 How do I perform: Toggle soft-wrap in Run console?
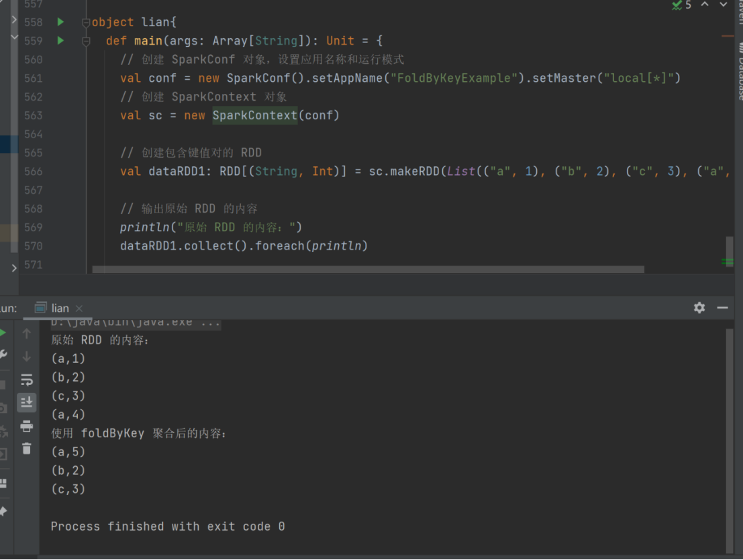tap(27, 380)
